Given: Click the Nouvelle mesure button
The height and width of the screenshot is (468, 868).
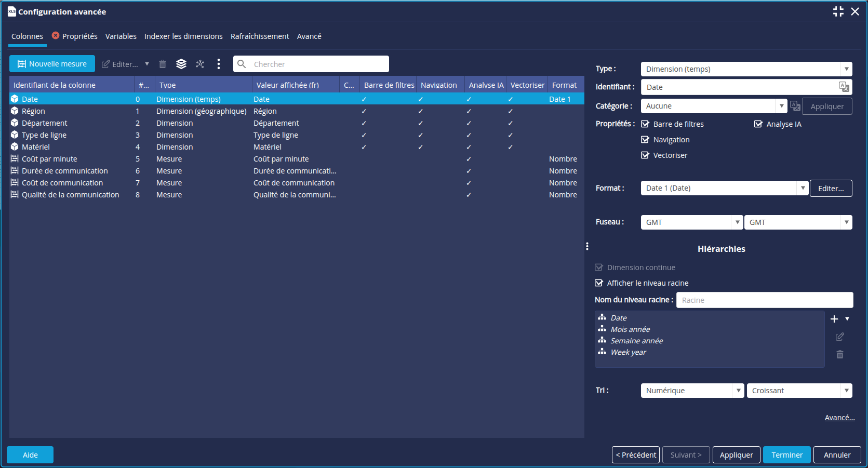Looking at the screenshot, I should point(52,64).
